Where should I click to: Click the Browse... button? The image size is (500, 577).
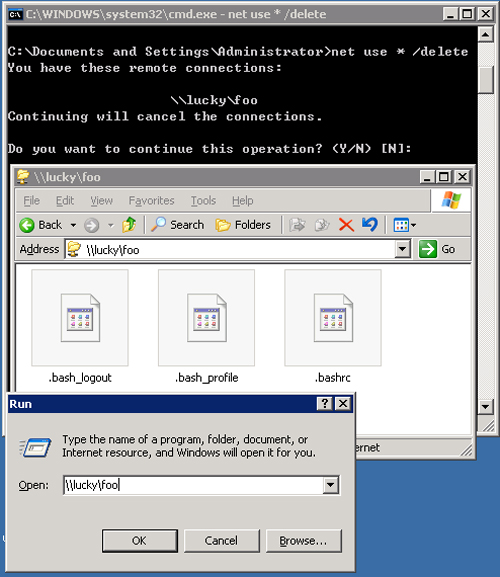click(x=304, y=541)
